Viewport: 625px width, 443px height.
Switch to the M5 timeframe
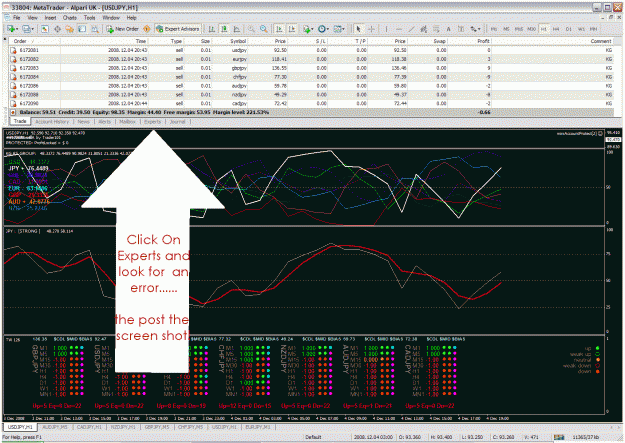click(x=506, y=29)
